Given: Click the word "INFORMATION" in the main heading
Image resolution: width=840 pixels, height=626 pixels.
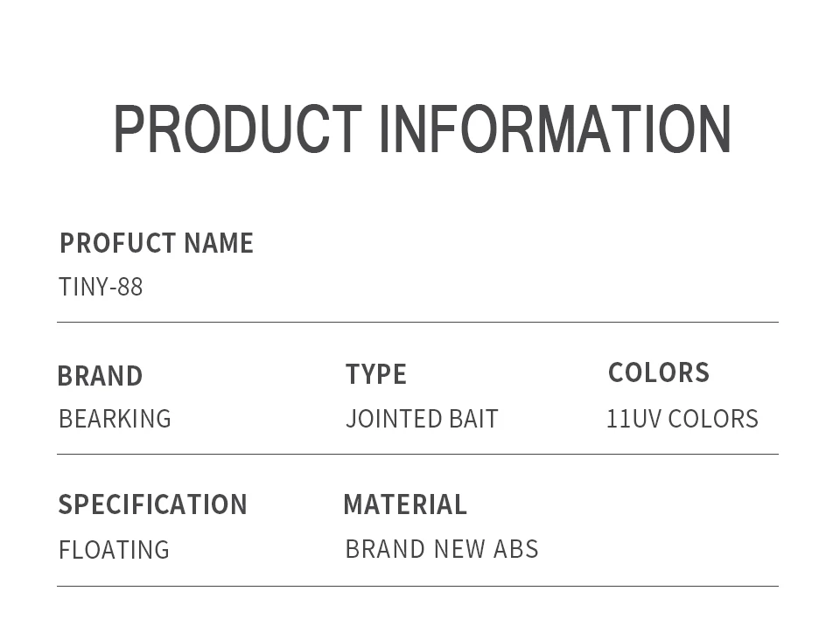Looking at the screenshot, I should click(x=555, y=129).
